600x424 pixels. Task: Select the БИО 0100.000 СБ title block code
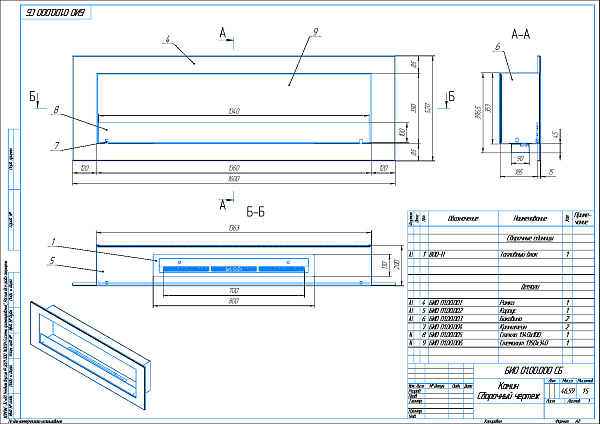540,369
